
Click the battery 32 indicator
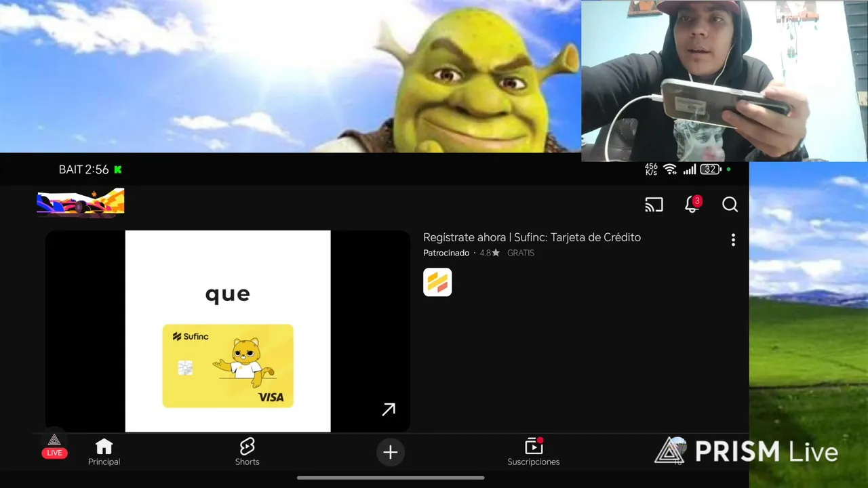711,169
